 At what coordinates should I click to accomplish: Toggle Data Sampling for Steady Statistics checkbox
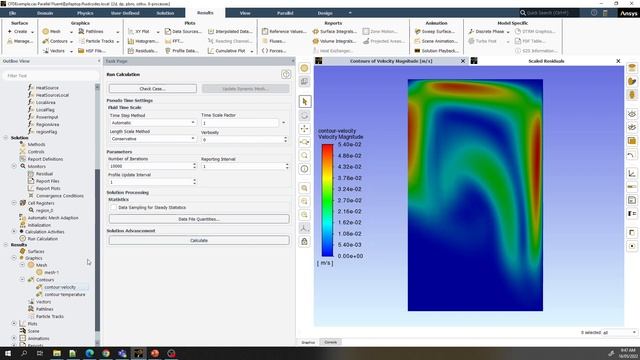[x=113, y=207]
